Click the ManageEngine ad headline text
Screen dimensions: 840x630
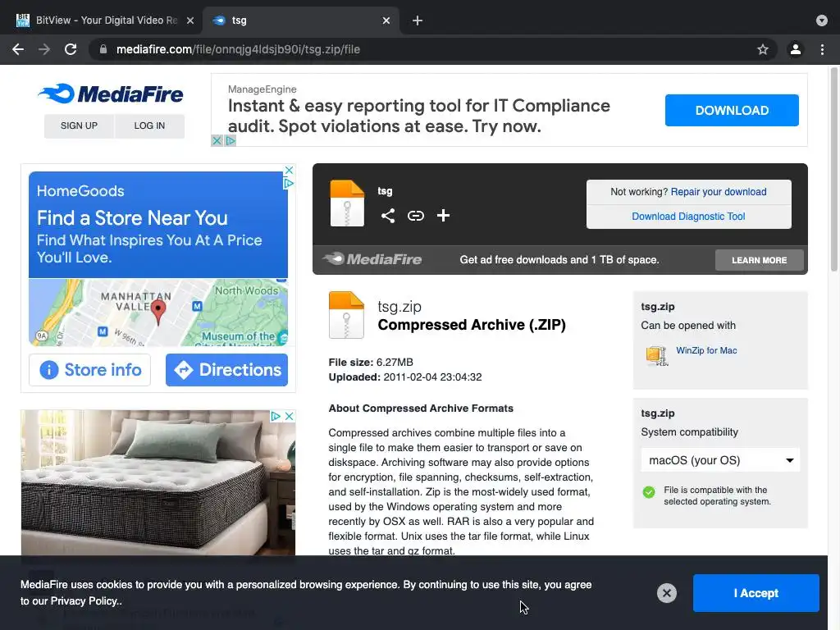tap(418, 116)
